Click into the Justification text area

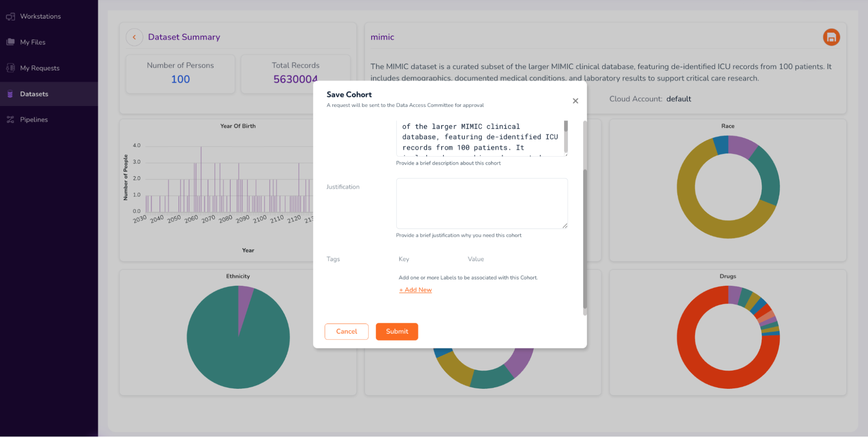pyautogui.click(x=481, y=203)
